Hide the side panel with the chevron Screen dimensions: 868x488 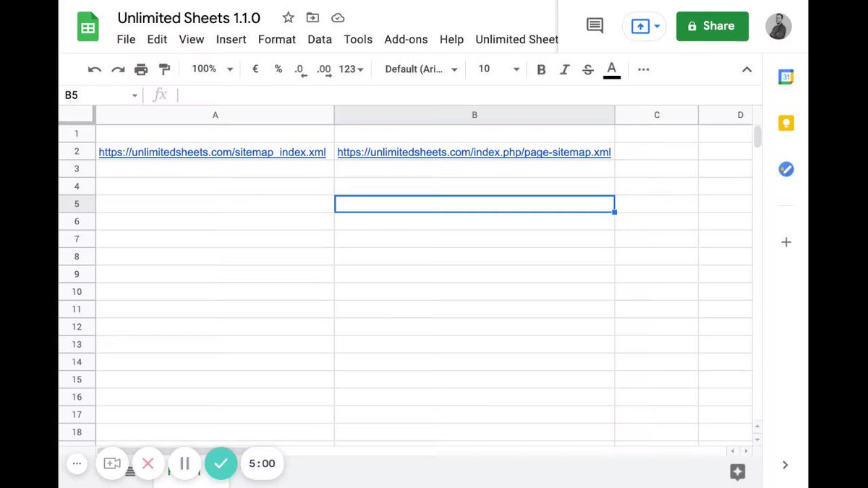point(786,465)
